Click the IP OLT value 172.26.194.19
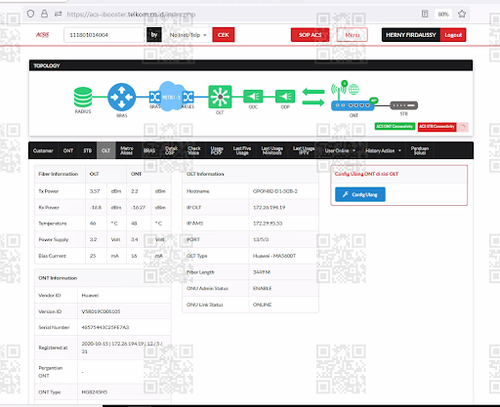This screenshot has height=407, width=500. coord(269,207)
